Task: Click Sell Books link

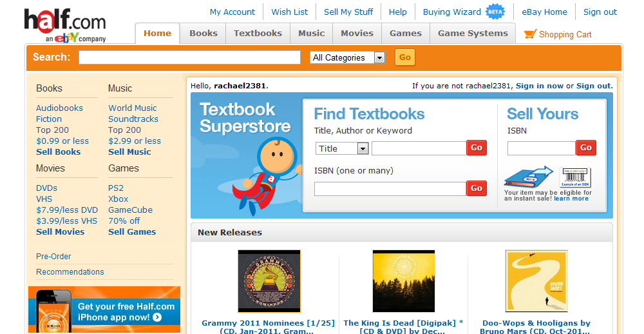Action: [x=59, y=152]
